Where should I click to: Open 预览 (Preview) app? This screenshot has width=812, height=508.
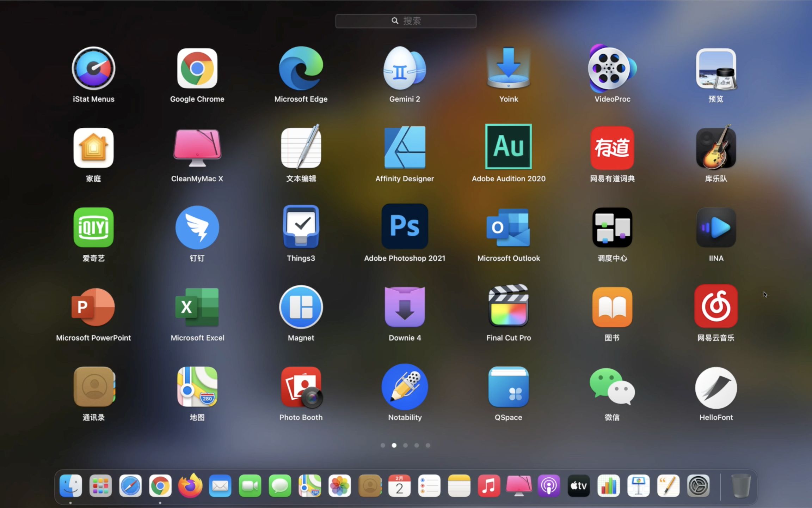(x=716, y=68)
